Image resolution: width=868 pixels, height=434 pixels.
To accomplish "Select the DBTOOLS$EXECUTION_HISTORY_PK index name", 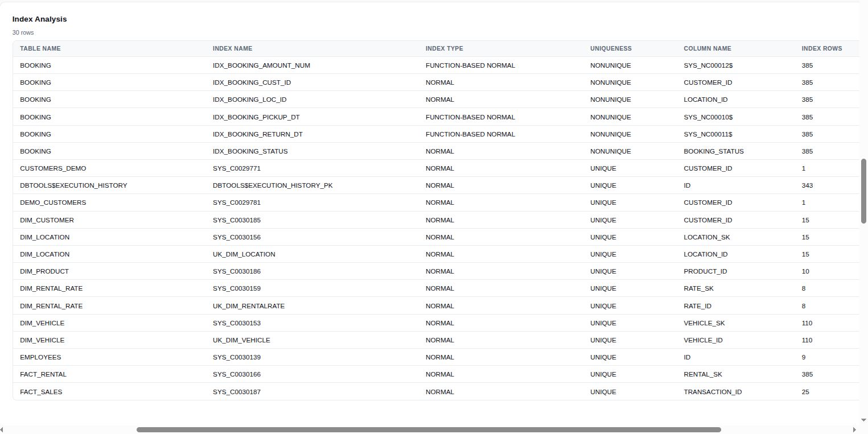I will [x=273, y=185].
